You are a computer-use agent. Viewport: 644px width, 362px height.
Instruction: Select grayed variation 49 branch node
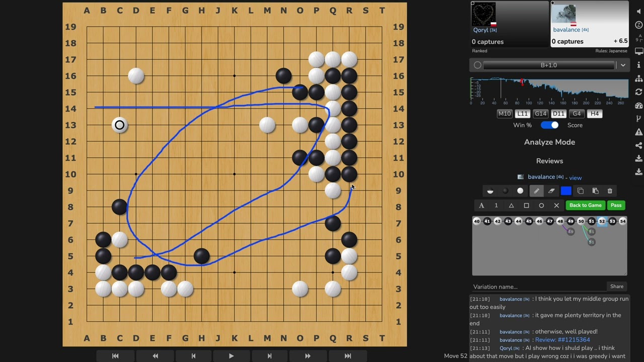pyautogui.click(x=571, y=232)
